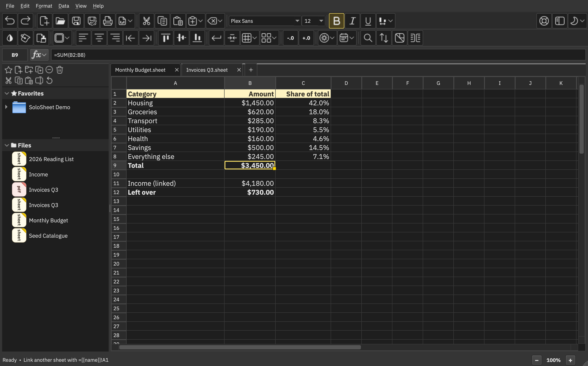Screen dimensions: 588x366
Task: Align cell content to bottom
Action: (197, 38)
